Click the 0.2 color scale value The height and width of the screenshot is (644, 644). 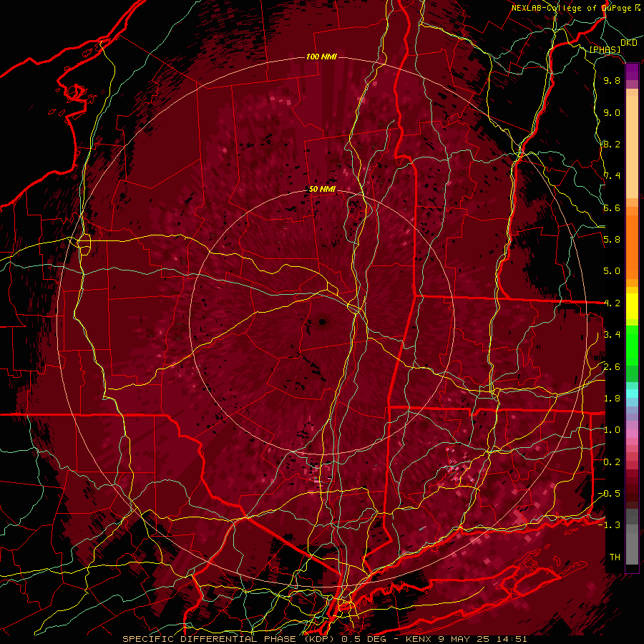(612, 462)
